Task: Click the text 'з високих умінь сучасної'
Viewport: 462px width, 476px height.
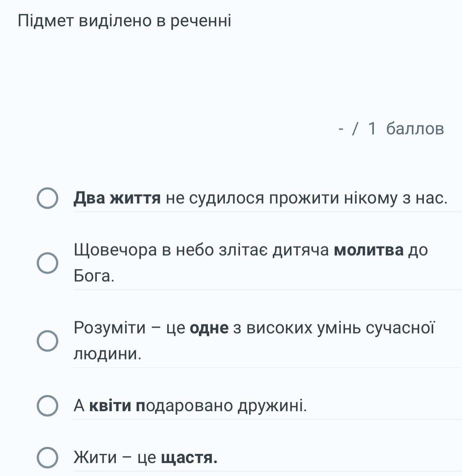Action: coord(334,328)
